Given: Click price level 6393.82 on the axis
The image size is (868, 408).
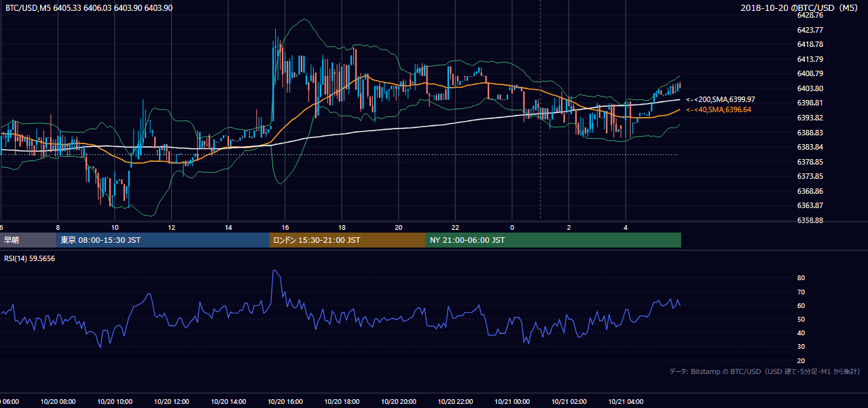Looking at the screenshot, I should tap(810, 118).
